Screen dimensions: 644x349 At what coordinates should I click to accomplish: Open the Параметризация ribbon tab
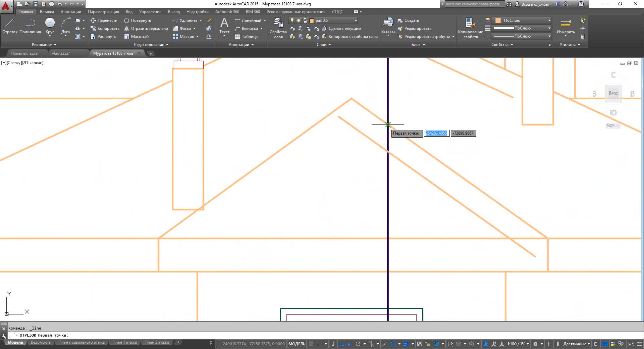click(x=103, y=12)
